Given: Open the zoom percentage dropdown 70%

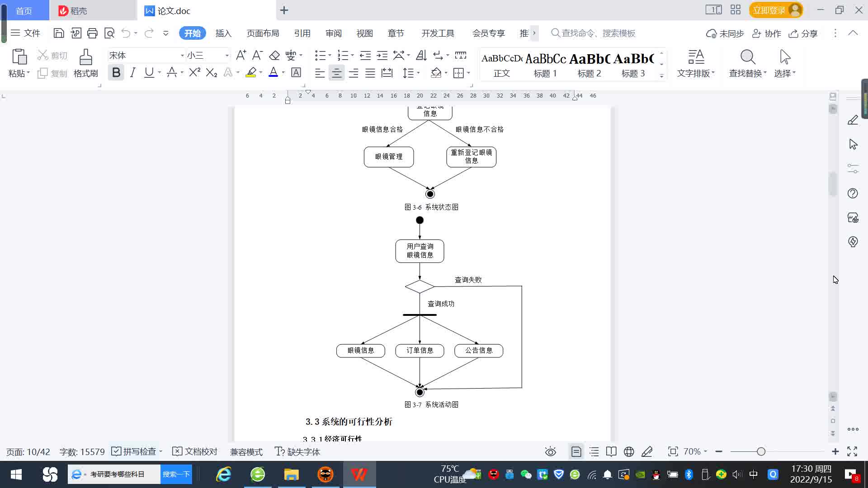Looking at the screenshot, I should coord(695,451).
